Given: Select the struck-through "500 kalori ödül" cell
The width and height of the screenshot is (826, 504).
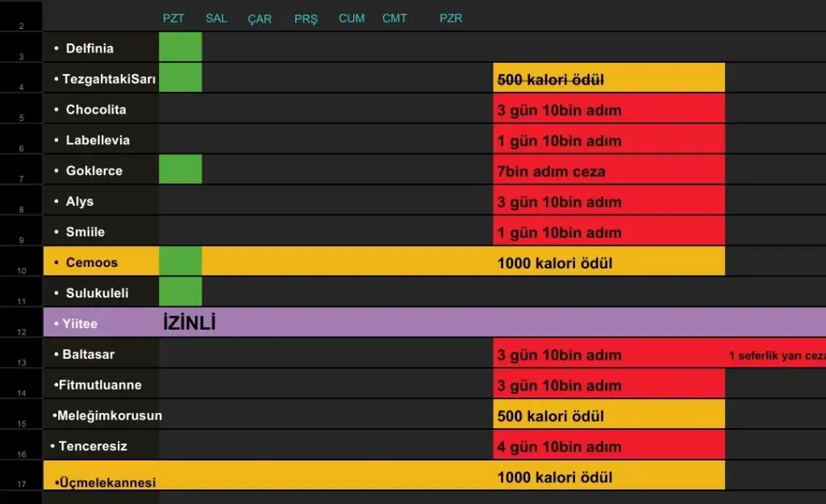Looking at the screenshot, I should tap(608, 79).
